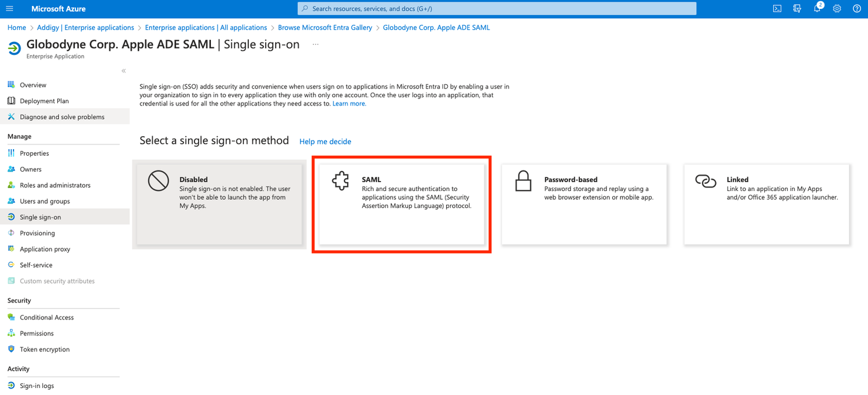Select Single sign-on in sidebar
Screen dimensions: 868x395
point(65,217)
